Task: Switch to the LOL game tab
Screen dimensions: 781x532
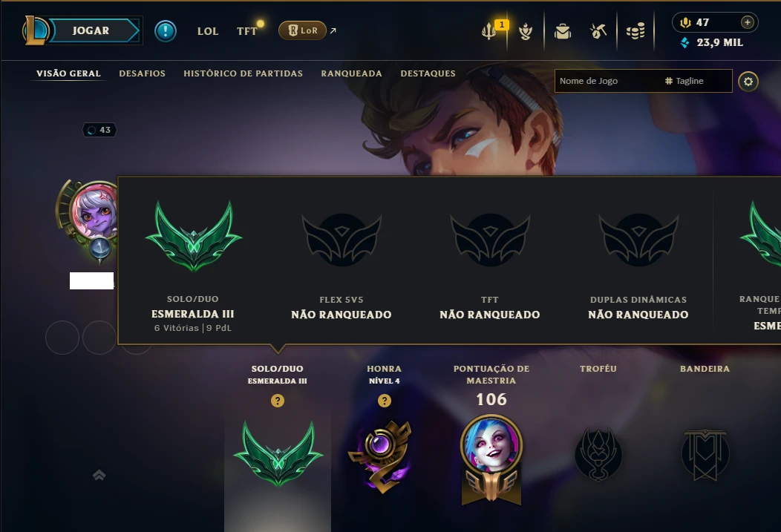Action: (208, 31)
